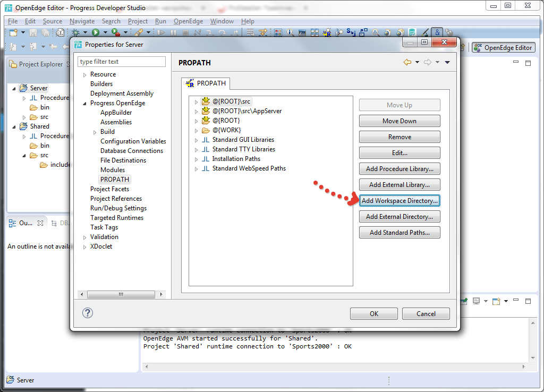The width and height of the screenshot is (544, 392).
Task: Open the Run configurations dropdown arrow
Action: point(105,32)
